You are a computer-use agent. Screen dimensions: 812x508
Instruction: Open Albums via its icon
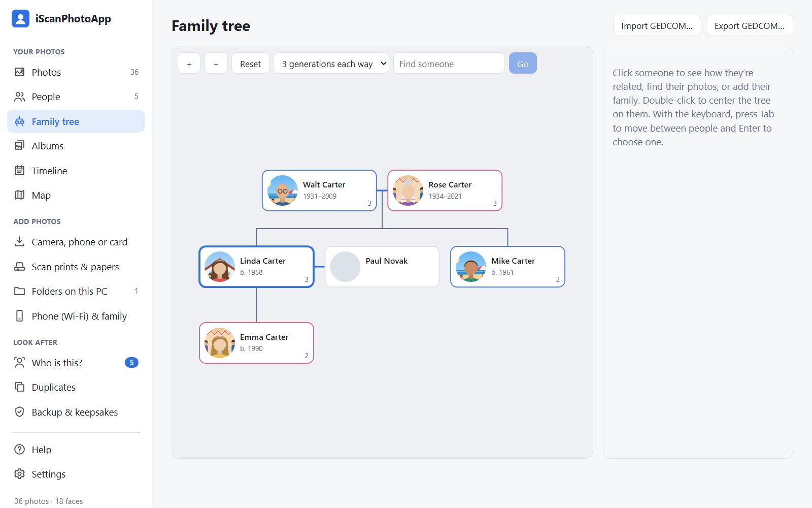click(x=19, y=146)
